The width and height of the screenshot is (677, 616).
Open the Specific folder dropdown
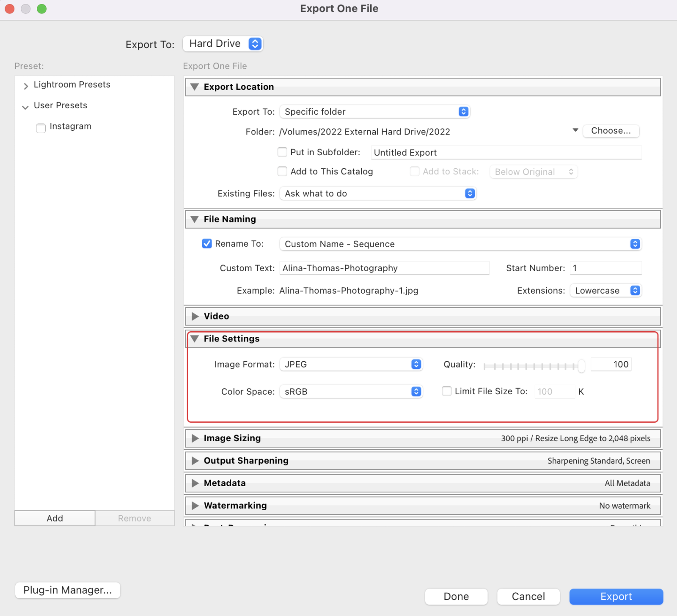pyautogui.click(x=463, y=111)
